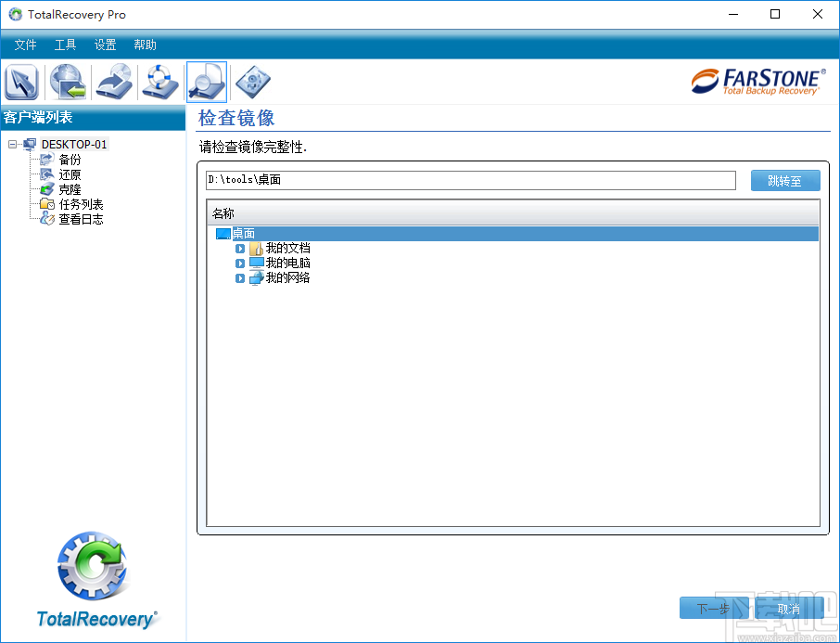Activate the check image (magnifier) toolbar icon
This screenshot has width=840, height=643.
(206, 82)
